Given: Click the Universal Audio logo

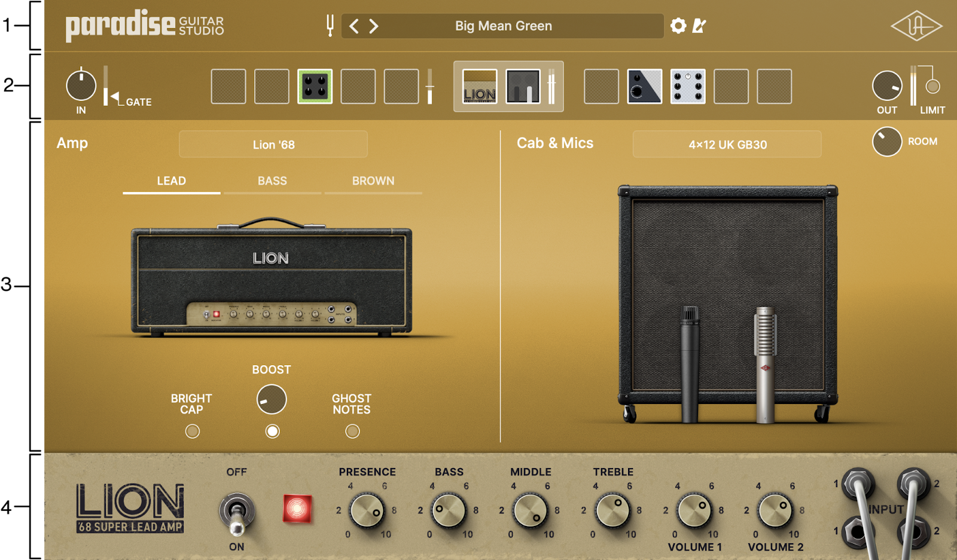Looking at the screenshot, I should (916, 26).
